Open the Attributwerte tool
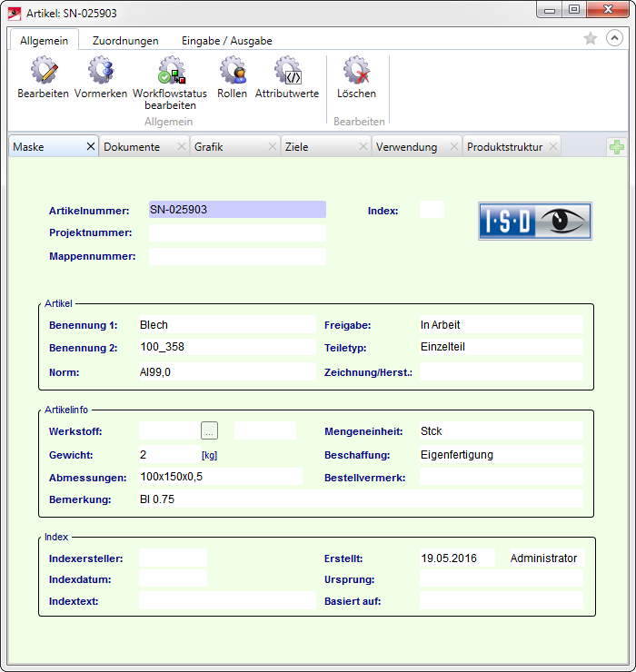Screen dimensions: 636x672 (287, 71)
